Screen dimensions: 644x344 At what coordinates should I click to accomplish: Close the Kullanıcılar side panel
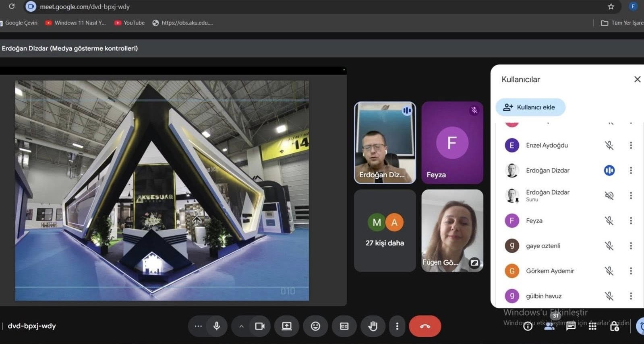(637, 79)
